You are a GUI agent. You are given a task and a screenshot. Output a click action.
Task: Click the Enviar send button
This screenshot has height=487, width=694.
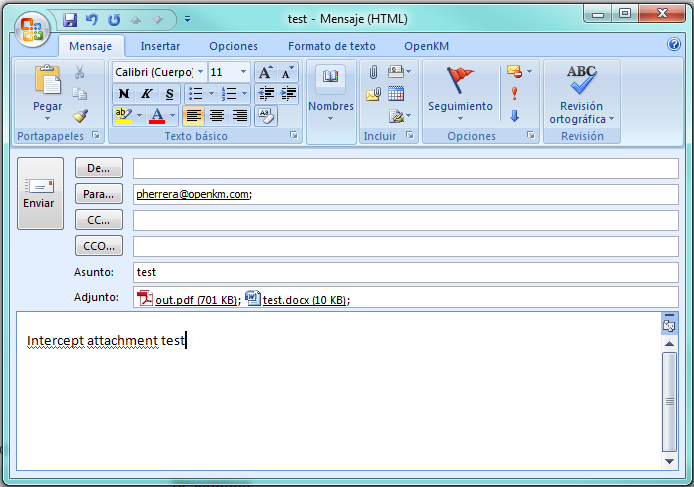point(40,193)
